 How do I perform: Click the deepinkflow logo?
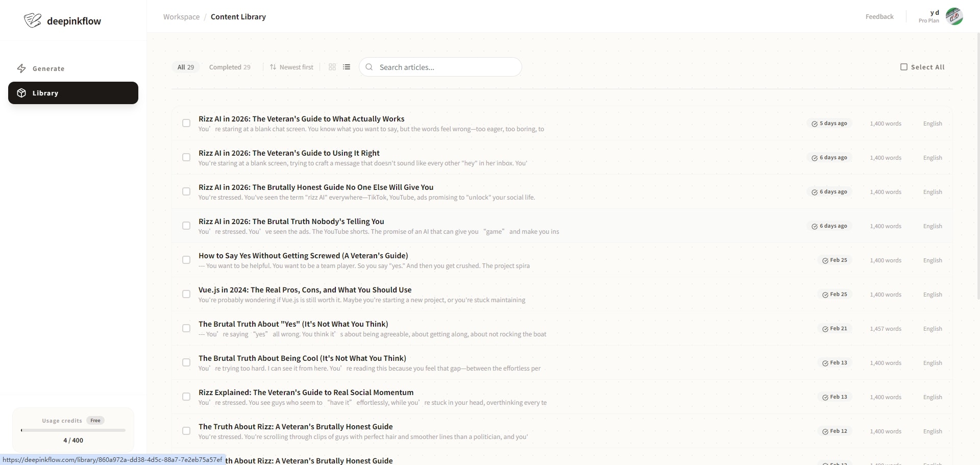click(62, 20)
